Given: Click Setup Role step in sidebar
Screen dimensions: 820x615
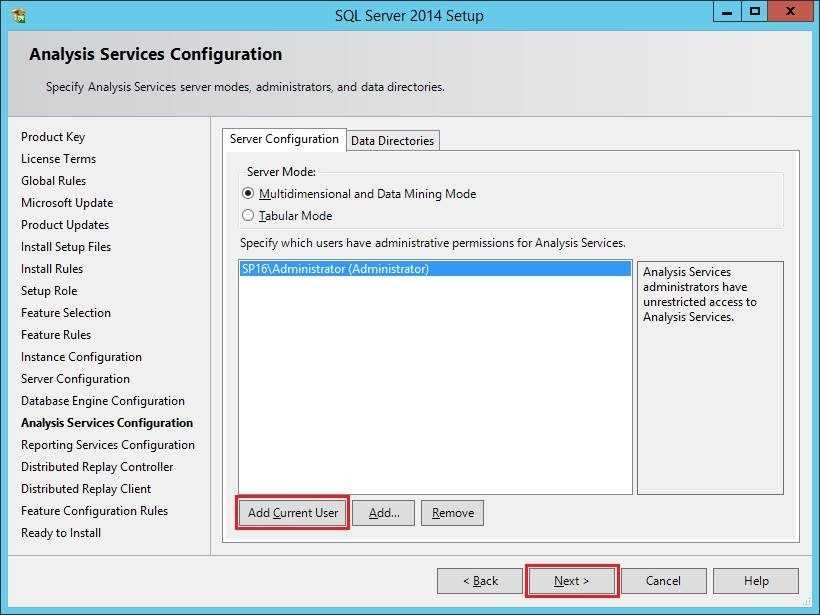Looking at the screenshot, I should [x=49, y=291].
